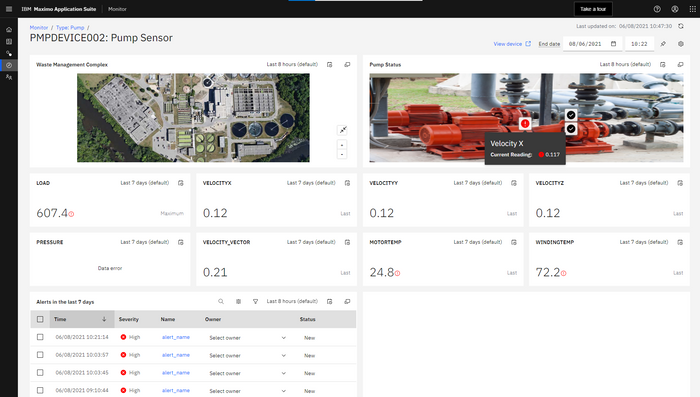Open the calendar picker for End date

coord(613,44)
